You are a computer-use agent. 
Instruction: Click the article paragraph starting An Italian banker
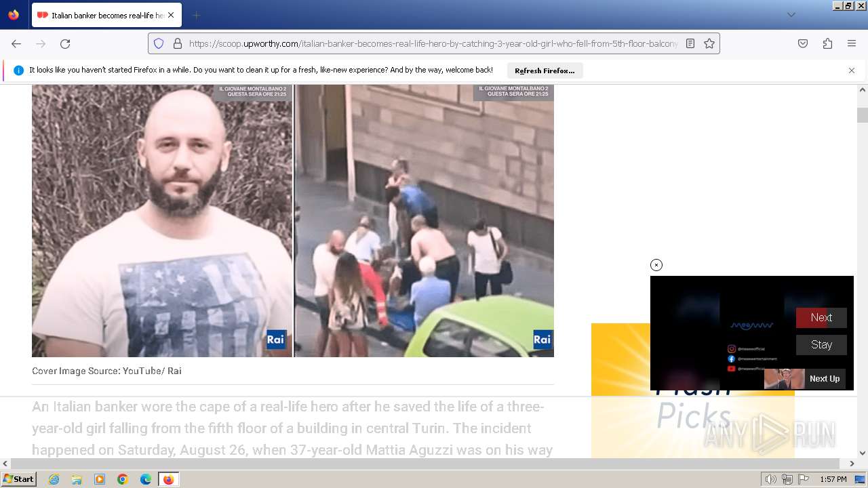pyautogui.click(x=292, y=428)
